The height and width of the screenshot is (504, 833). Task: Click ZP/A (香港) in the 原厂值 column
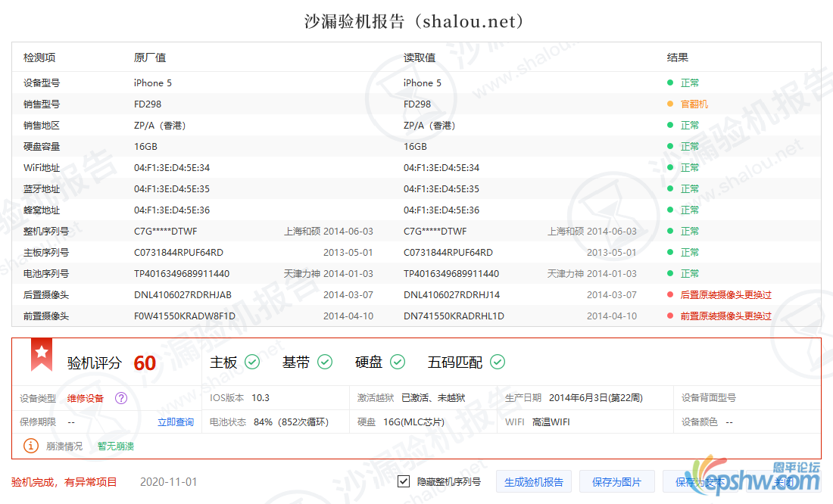click(x=160, y=126)
